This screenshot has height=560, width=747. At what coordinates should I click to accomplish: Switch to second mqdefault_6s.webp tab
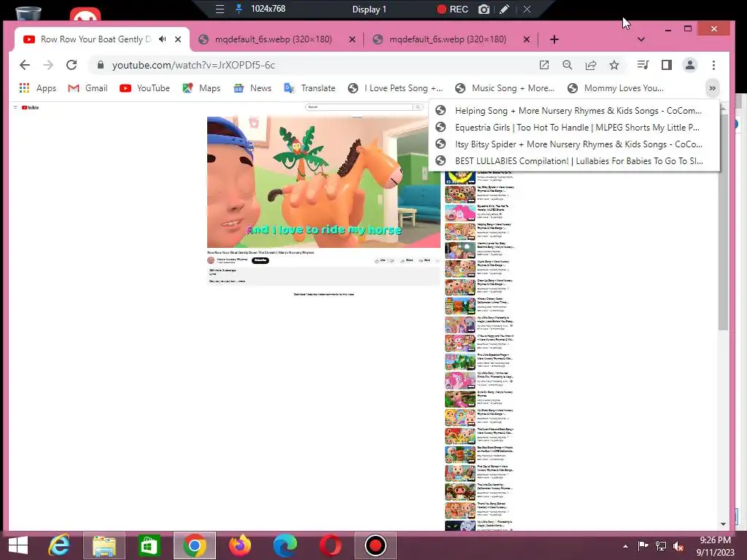pos(448,39)
